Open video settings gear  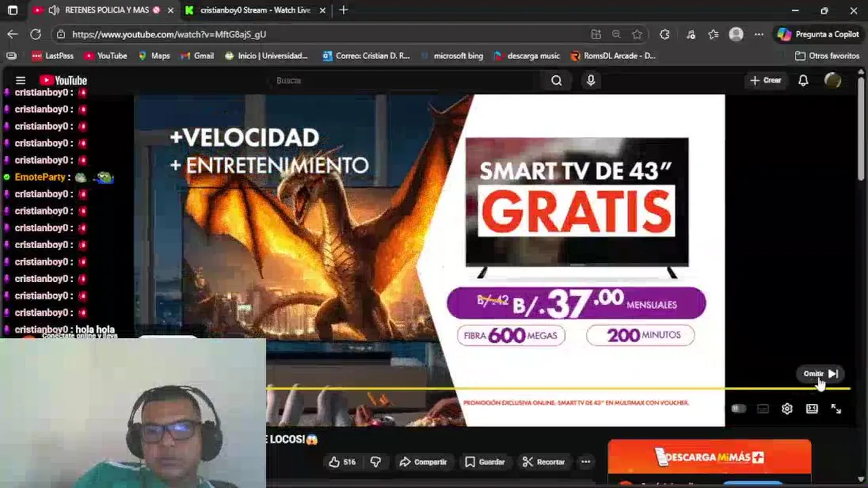click(x=787, y=409)
